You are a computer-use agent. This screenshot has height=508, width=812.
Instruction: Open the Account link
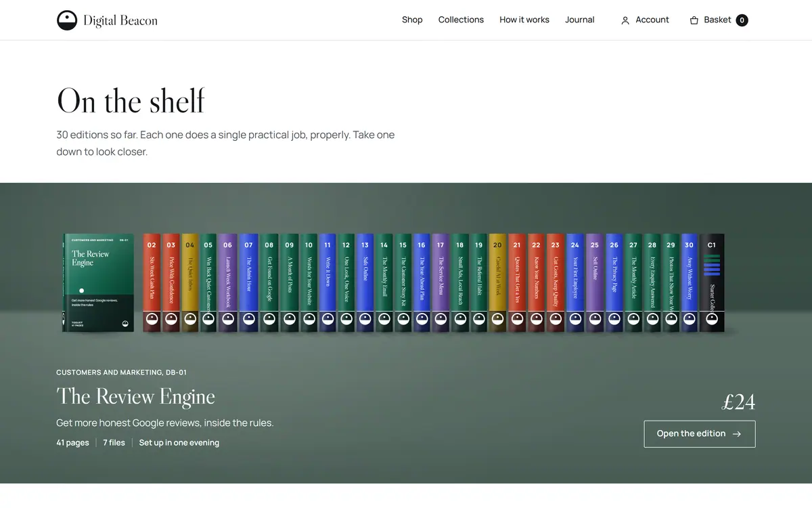pyautogui.click(x=645, y=20)
